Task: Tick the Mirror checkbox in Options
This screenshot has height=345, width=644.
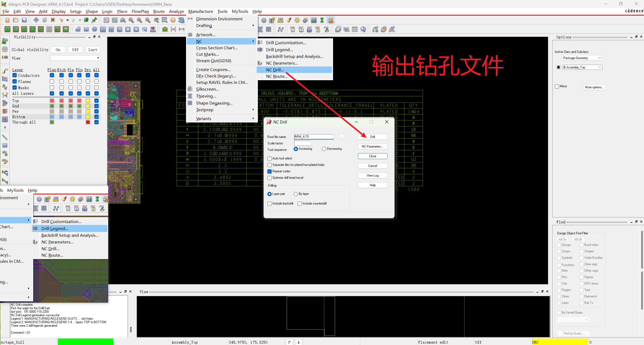Action: (557, 86)
